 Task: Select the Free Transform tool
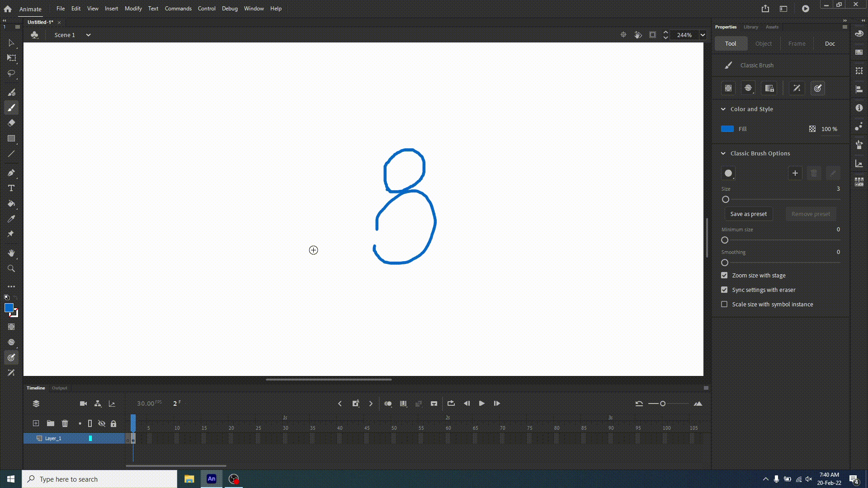tap(11, 58)
